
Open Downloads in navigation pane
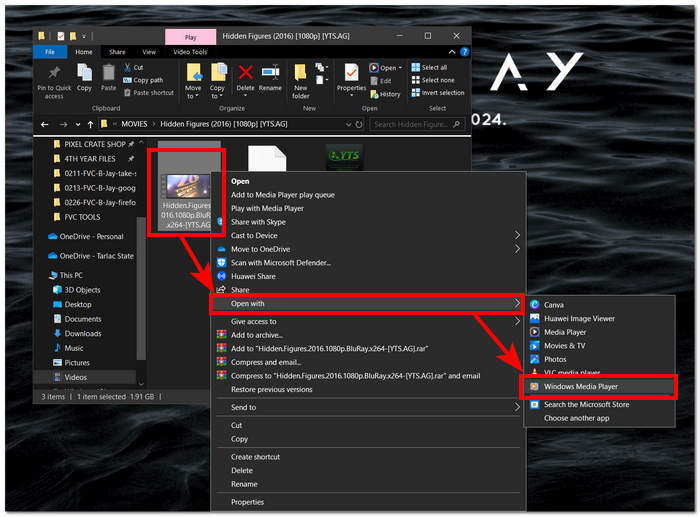83,334
